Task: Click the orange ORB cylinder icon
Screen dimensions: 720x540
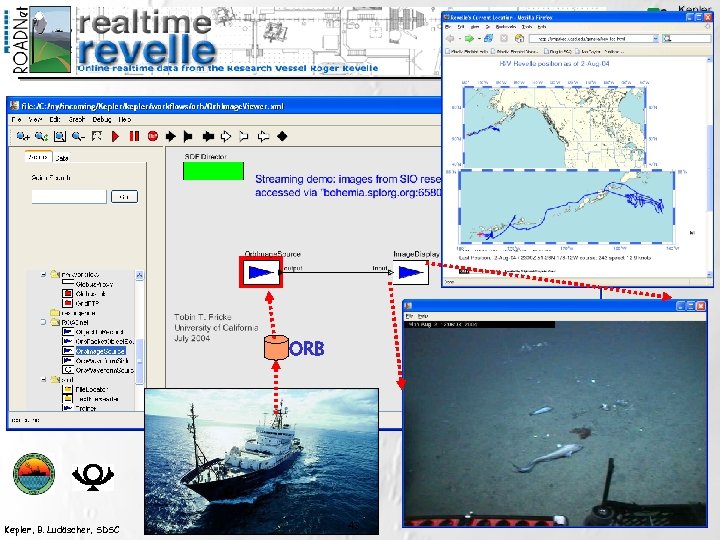Action: tap(276, 348)
